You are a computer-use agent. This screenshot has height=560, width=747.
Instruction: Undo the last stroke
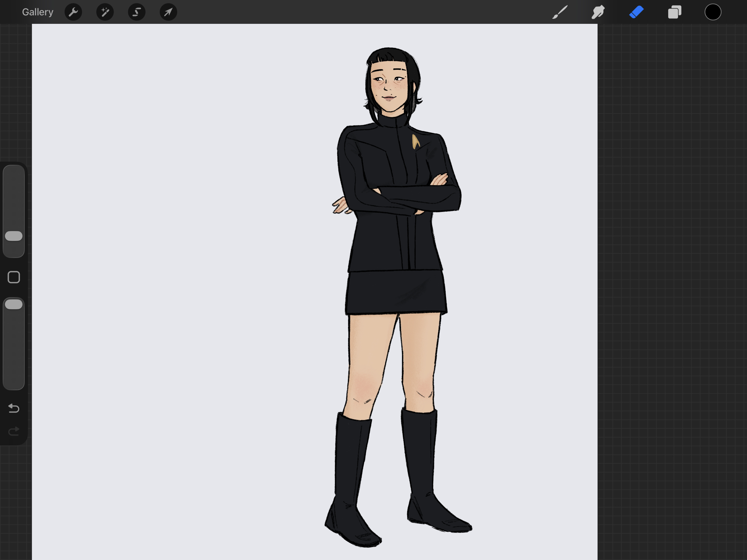click(x=14, y=408)
